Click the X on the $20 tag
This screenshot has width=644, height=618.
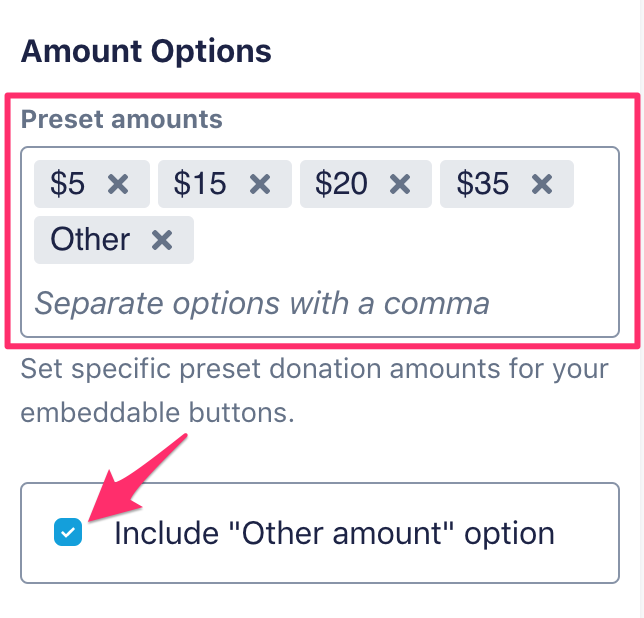click(400, 184)
